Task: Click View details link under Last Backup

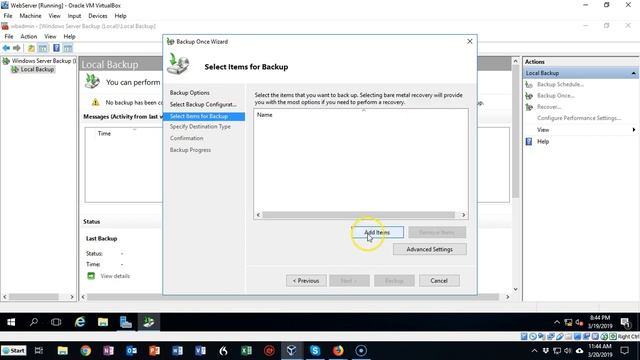Action: pos(115,276)
